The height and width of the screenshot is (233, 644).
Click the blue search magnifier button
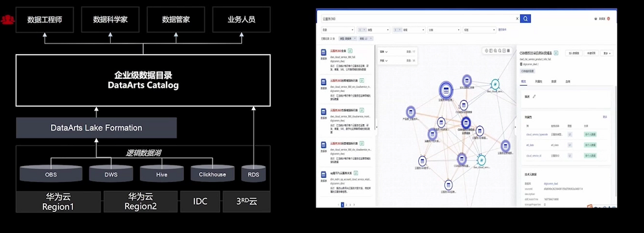pos(525,19)
